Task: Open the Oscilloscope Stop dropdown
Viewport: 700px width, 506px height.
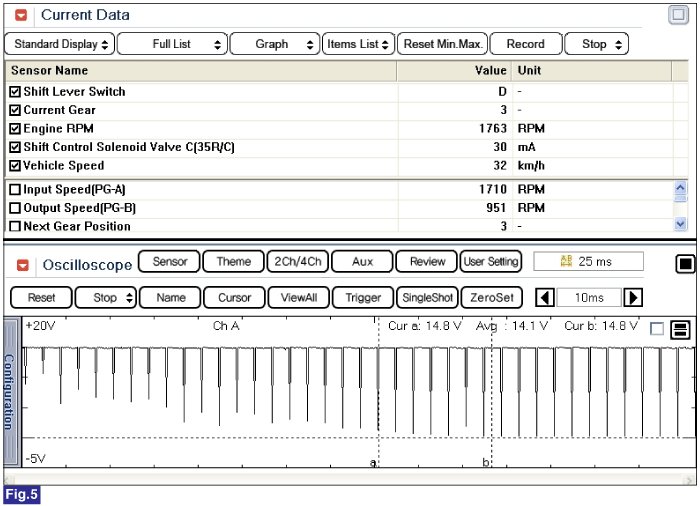Action: click(x=106, y=297)
